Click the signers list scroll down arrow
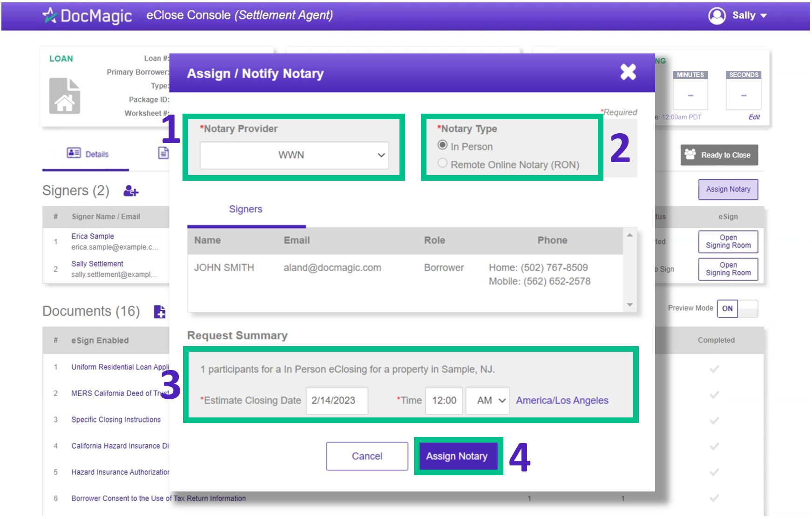Image resolution: width=812 pixels, height=519 pixels. click(x=629, y=305)
